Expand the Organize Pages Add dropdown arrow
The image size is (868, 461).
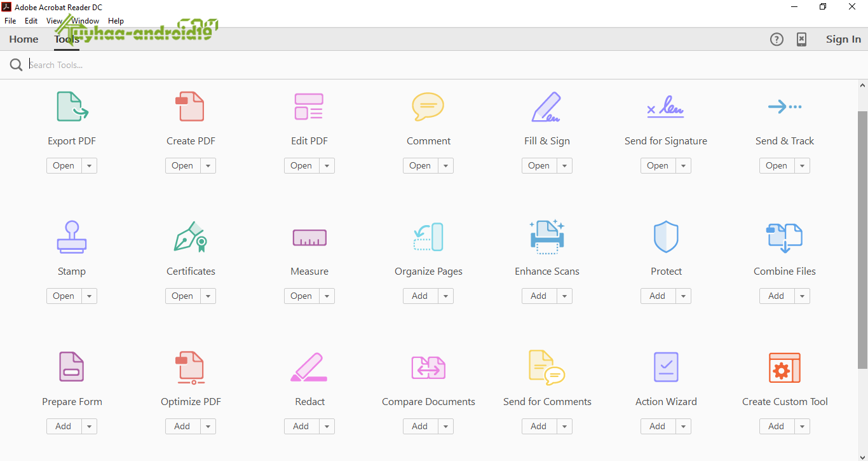pos(445,296)
